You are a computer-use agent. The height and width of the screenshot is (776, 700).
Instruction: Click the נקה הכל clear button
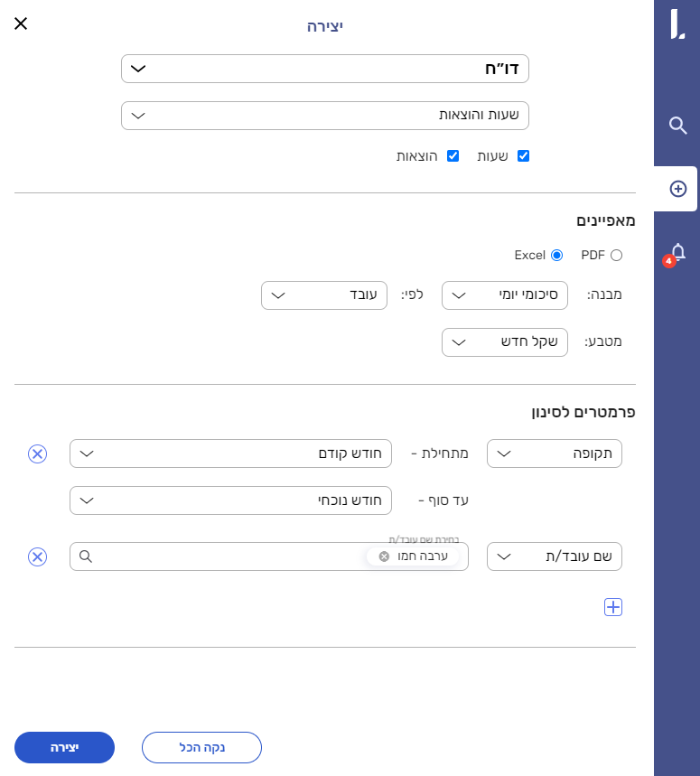201,748
